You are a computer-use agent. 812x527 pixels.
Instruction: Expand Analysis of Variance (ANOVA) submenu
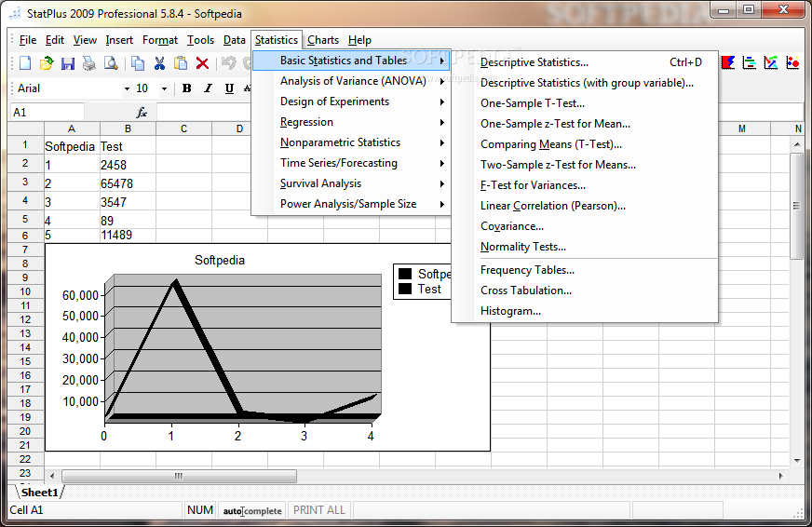click(351, 81)
